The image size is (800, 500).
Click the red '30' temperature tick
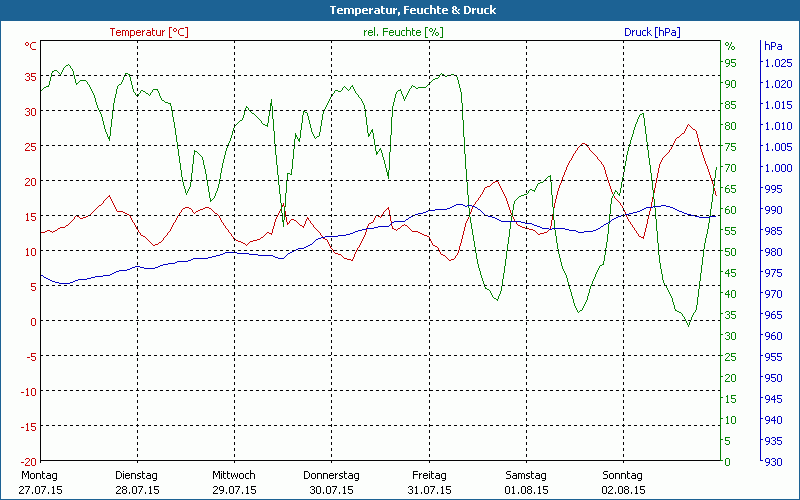[x=31, y=111]
